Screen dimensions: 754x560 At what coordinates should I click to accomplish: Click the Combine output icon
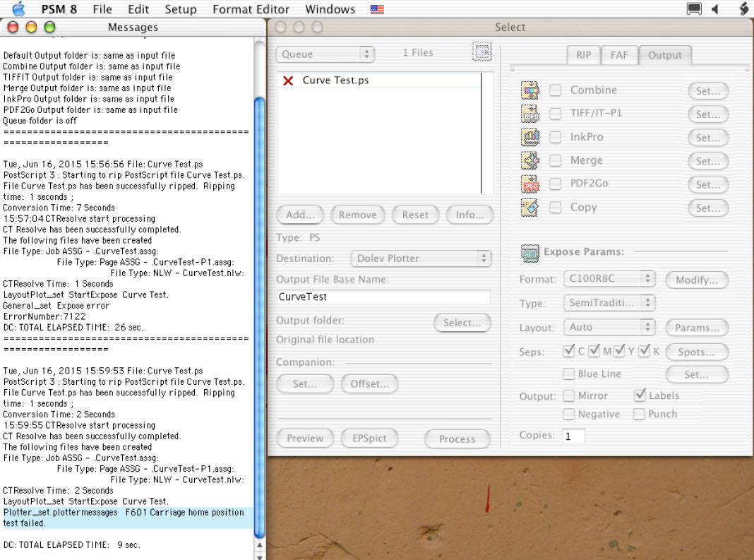click(530, 90)
